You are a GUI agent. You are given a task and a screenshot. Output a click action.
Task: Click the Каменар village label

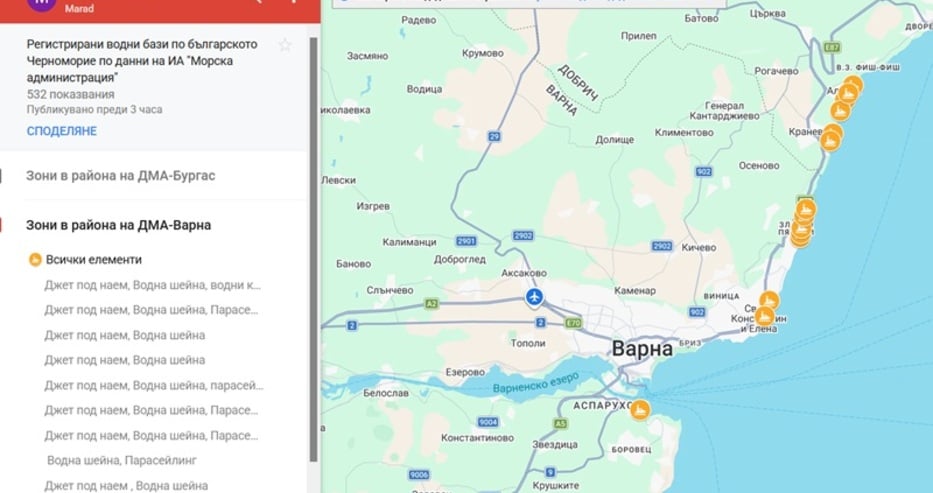tap(635, 291)
